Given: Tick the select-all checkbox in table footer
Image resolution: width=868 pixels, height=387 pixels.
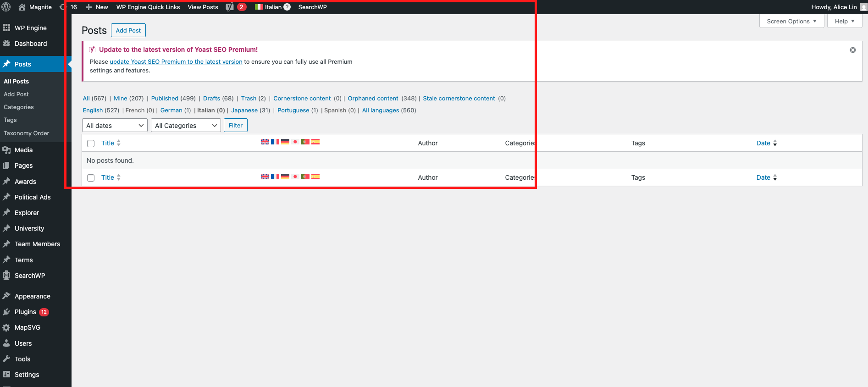Looking at the screenshot, I should (91, 178).
